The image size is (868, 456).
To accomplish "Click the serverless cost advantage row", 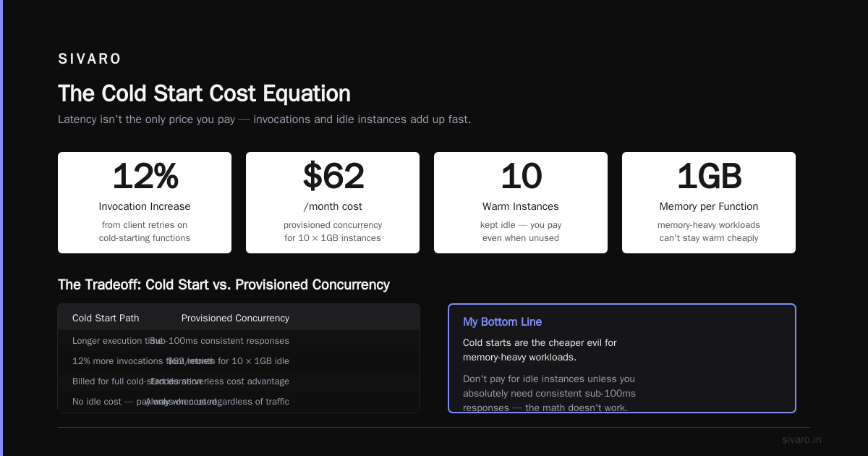I will [x=239, y=381].
